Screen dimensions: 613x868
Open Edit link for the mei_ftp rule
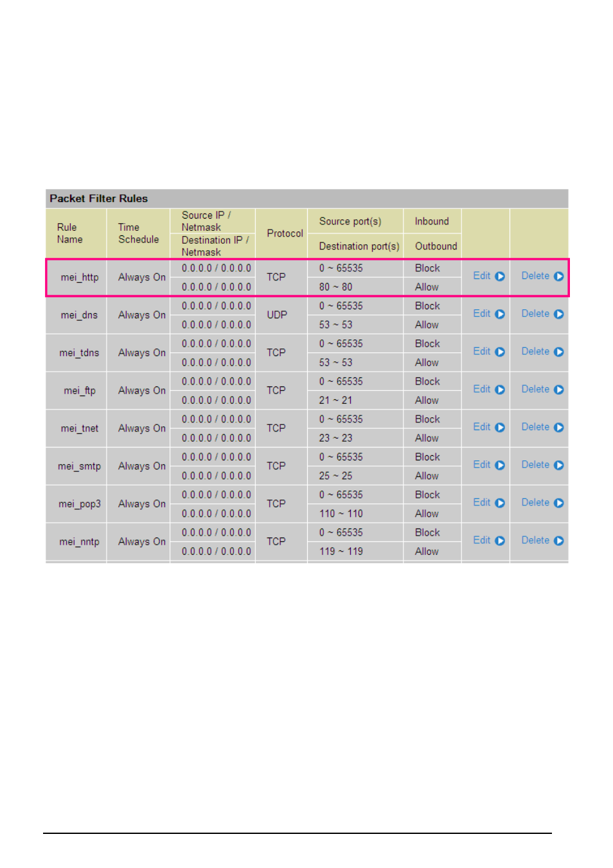[x=482, y=389]
